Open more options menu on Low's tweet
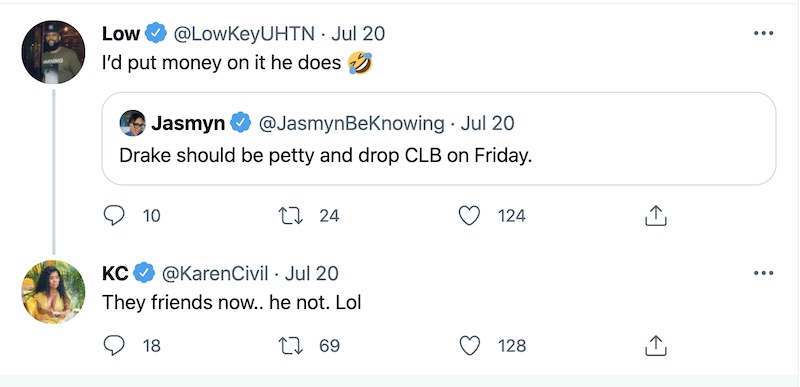800x387 pixels. click(x=763, y=33)
